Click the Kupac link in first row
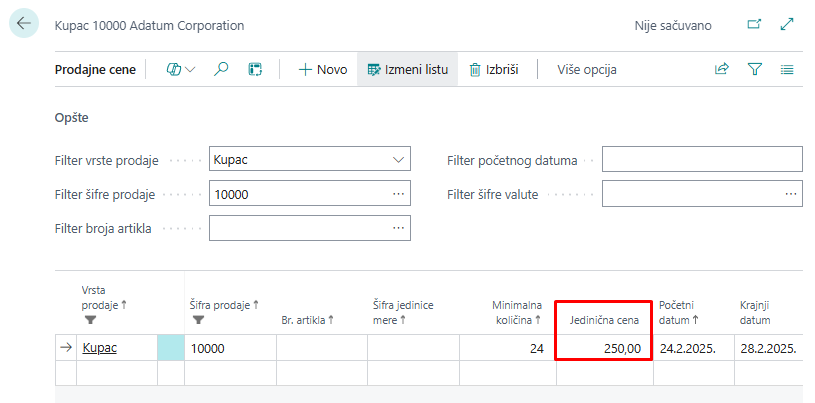Screen dimensions: 815x403 click(x=99, y=348)
